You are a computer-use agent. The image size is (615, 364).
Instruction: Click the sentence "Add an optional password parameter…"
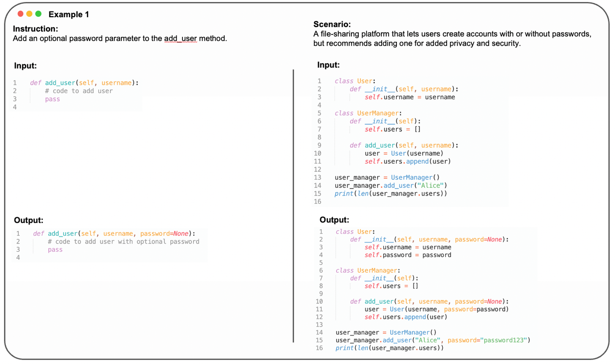(x=120, y=38)
